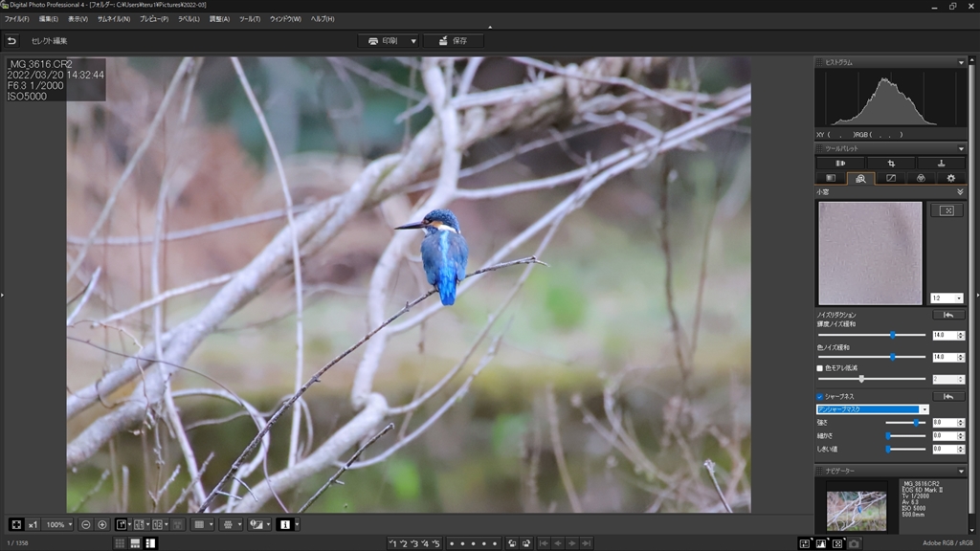
Task: Collapse the ヒストグラム panel arrow
Action: 961,62
